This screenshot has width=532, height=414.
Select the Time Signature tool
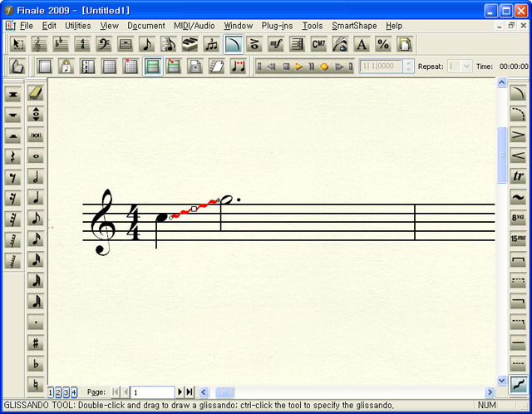(x=82, y=45)
